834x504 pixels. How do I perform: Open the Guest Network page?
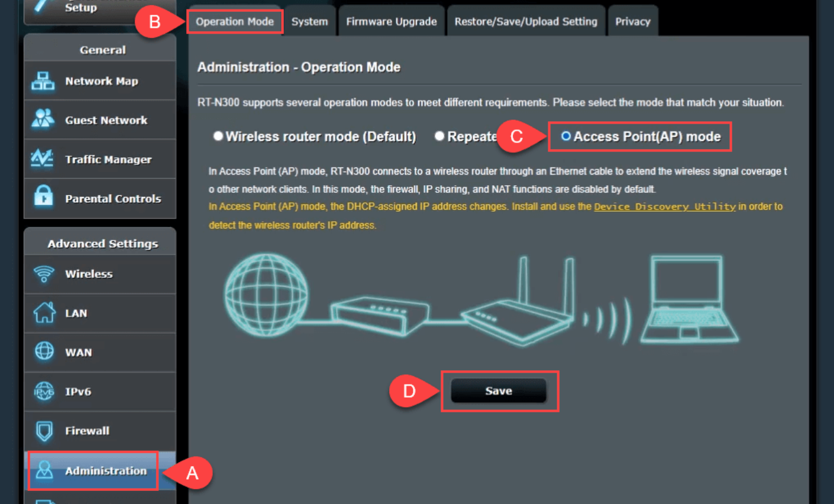pyautogui.click(x=100, y=120)
